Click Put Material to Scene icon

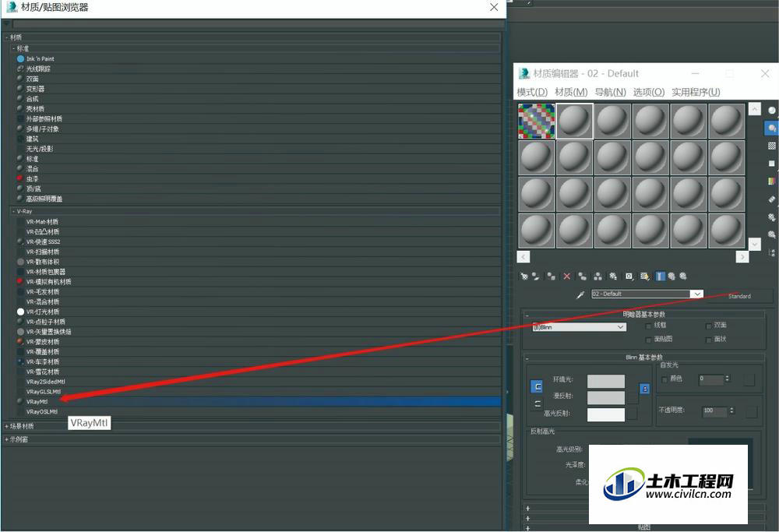[536, 277]
